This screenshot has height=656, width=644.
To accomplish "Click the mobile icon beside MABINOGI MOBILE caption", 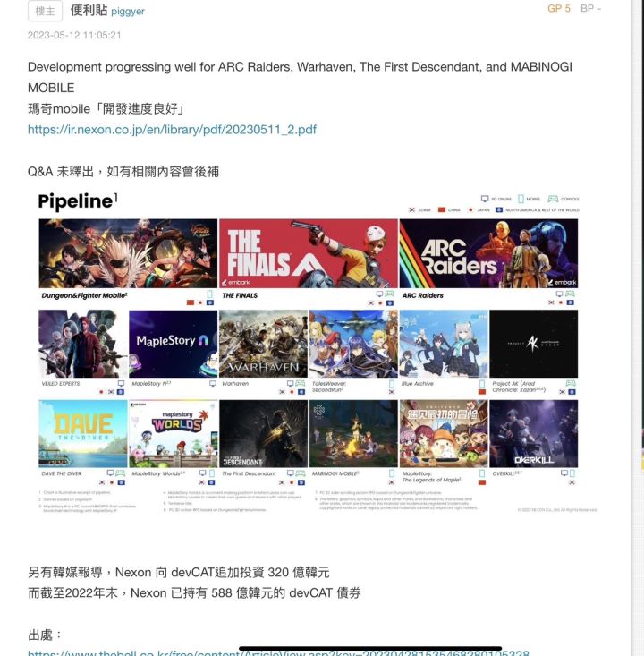I will pos(392,473).
